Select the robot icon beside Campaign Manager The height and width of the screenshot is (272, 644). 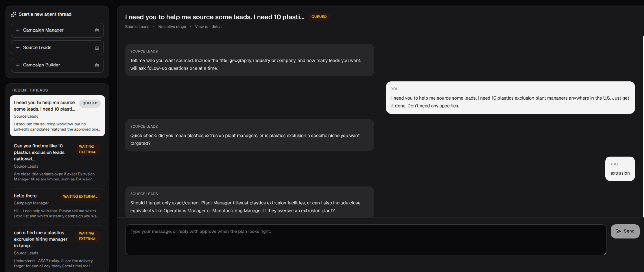tap(97, 30)
